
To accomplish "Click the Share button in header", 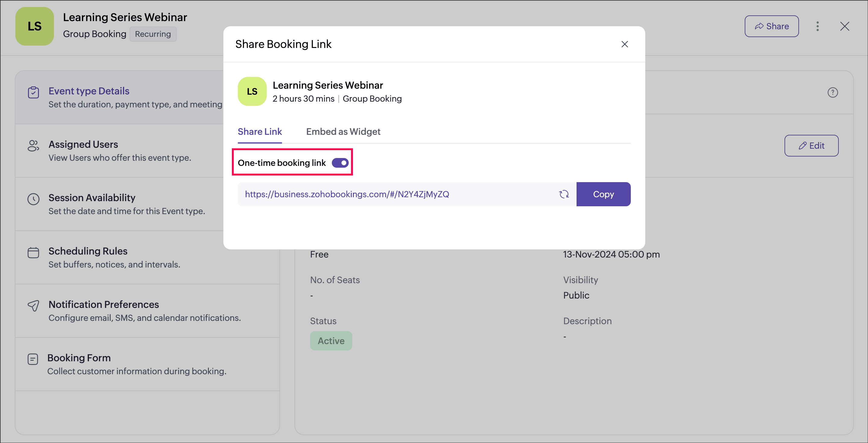I will [x=771, y=26].
